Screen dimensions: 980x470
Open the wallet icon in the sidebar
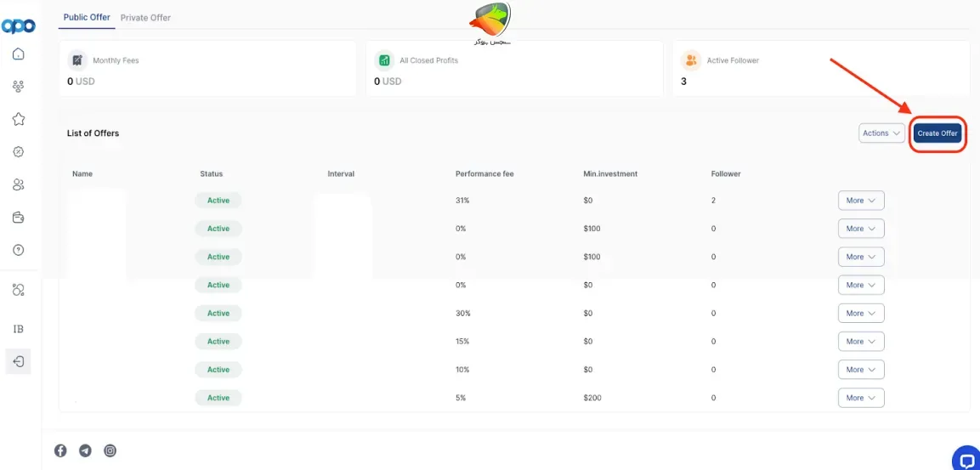[18, 218]
